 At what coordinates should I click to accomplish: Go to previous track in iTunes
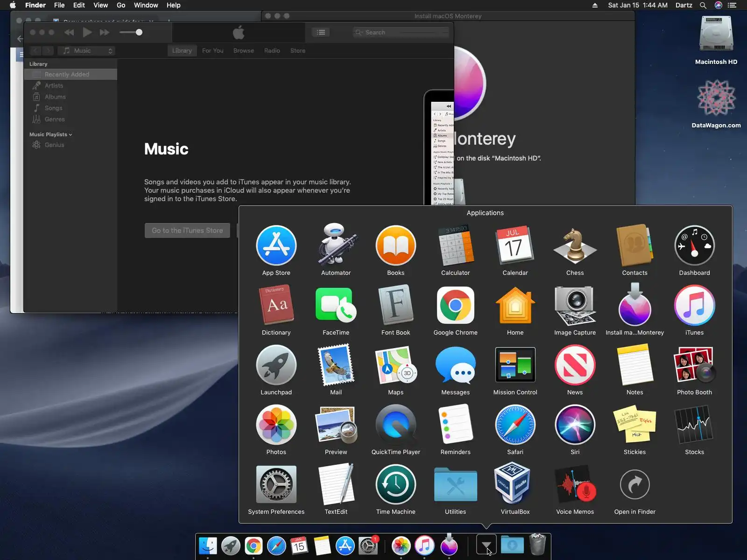[69, 32]
